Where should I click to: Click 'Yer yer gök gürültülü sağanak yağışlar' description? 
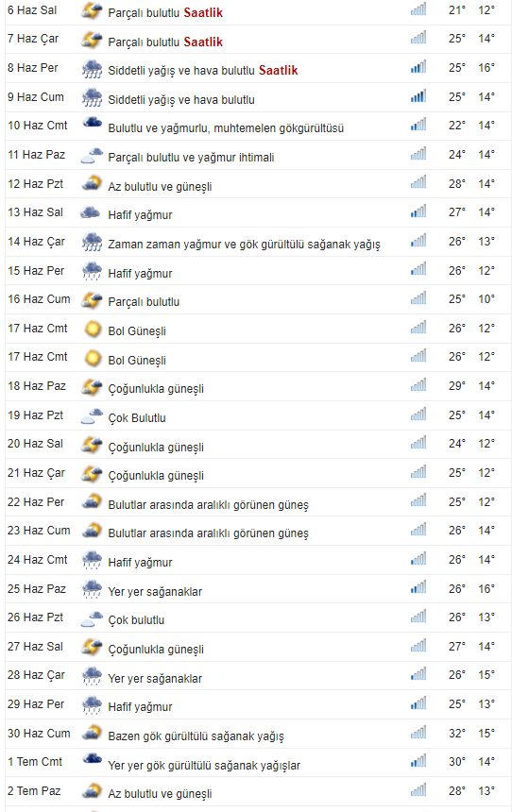coord(204,766)
